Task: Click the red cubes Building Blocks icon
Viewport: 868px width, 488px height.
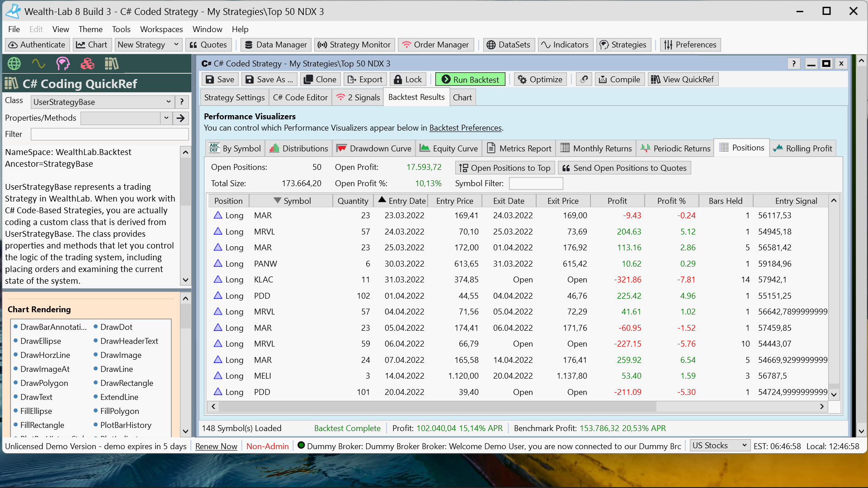Action: click(x=87, y=64)
